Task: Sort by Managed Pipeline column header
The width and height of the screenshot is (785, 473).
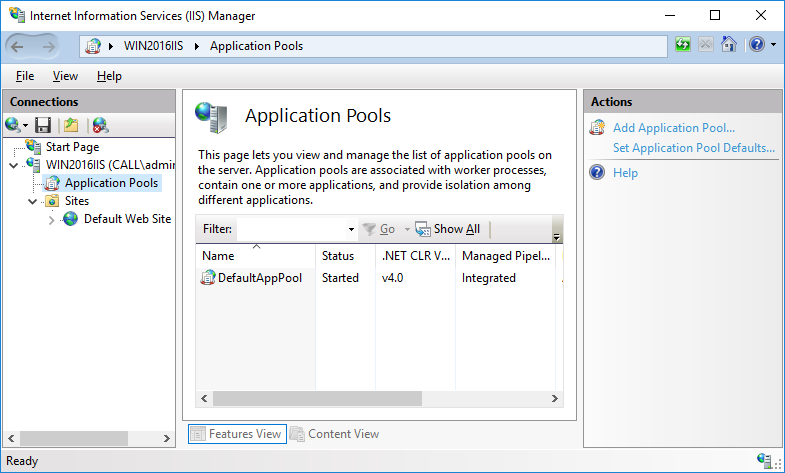Action: (506, 256)
